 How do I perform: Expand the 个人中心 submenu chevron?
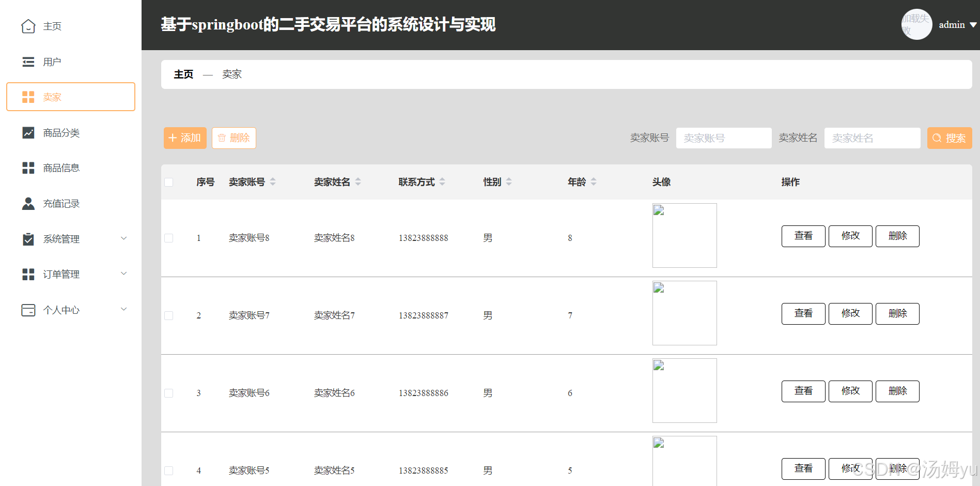(124, 309)
